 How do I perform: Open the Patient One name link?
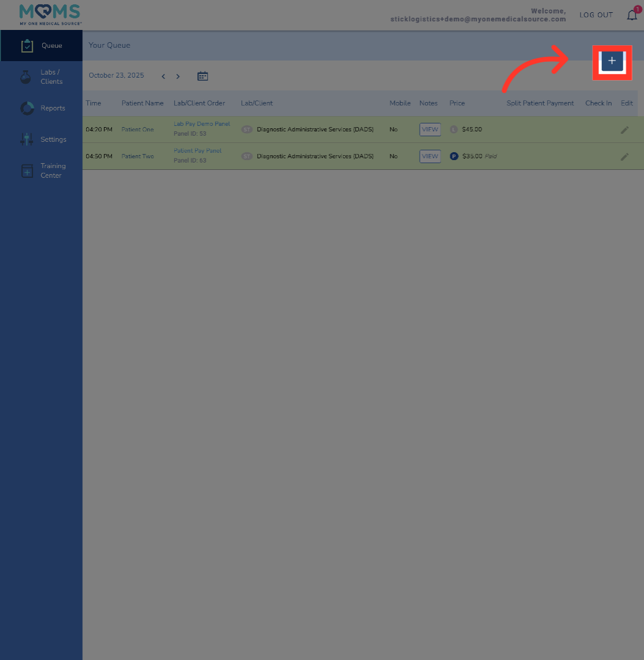[137, 130]
